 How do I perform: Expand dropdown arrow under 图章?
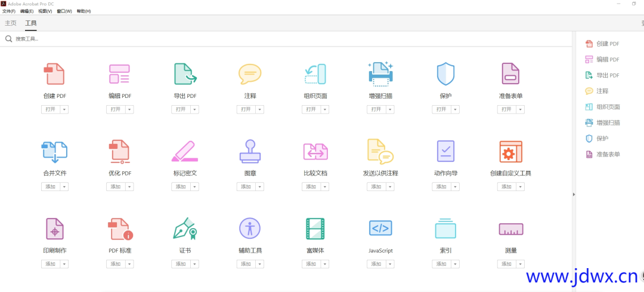260,187
